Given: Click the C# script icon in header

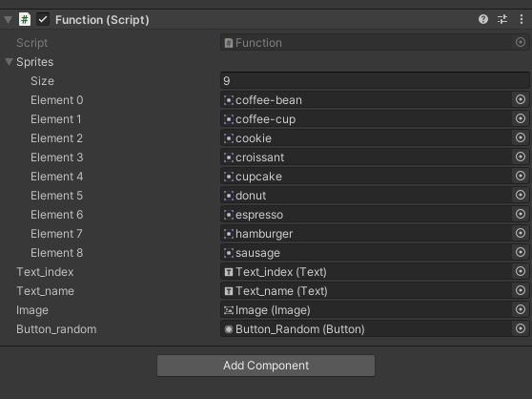Looking at the screenshot, I should [25, 19].
